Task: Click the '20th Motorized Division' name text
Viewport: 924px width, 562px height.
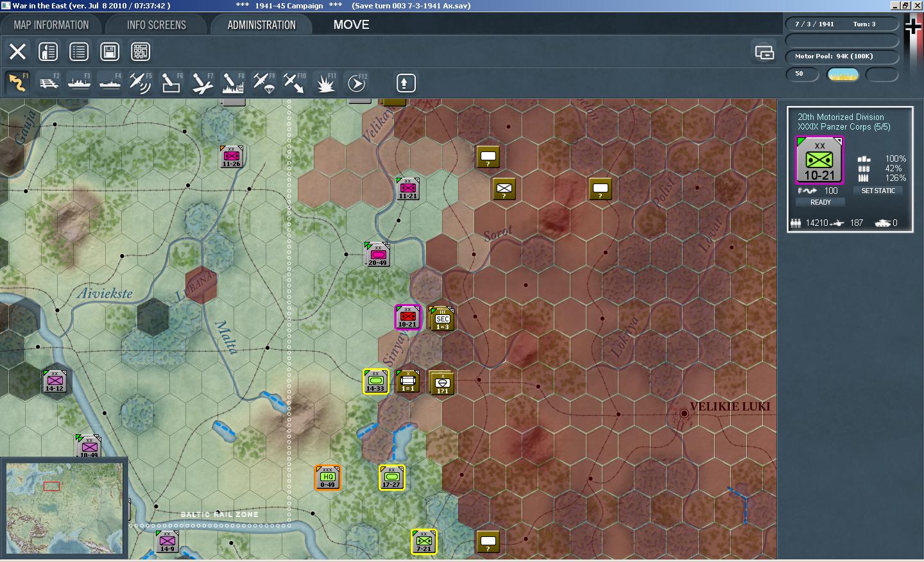Action: click(x=841, y=117)
